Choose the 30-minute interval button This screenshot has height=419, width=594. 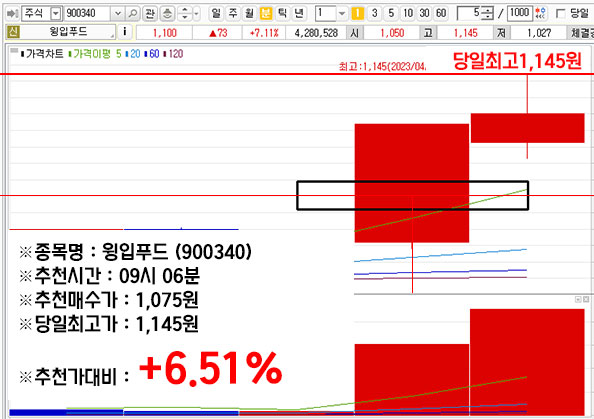click(424, 14)
